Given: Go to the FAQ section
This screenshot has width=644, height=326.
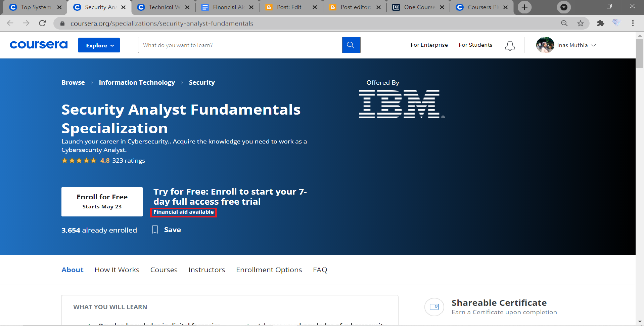Looking at the screenshot, I should [x=320, y=270].
